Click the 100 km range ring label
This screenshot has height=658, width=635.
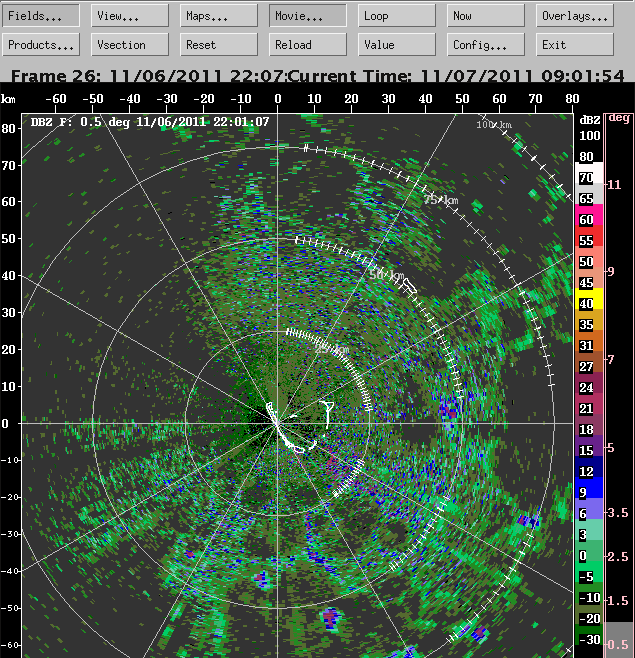pyautogui.click(x=494, y=125)
